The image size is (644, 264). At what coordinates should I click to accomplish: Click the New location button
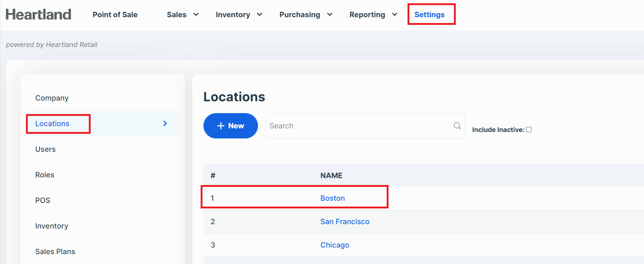(x=231, y=126)
